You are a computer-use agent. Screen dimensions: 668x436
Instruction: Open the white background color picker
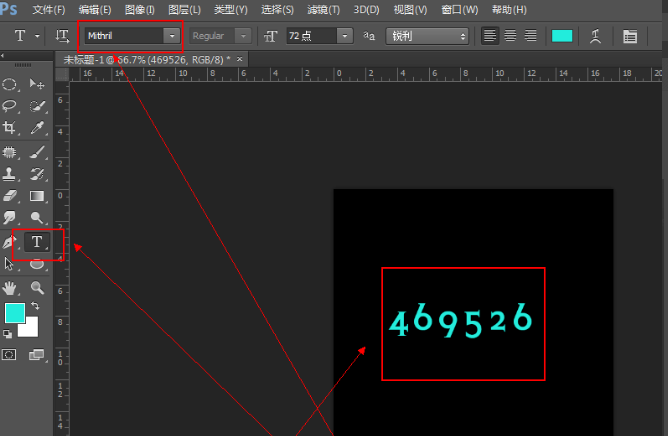(31, 328)
